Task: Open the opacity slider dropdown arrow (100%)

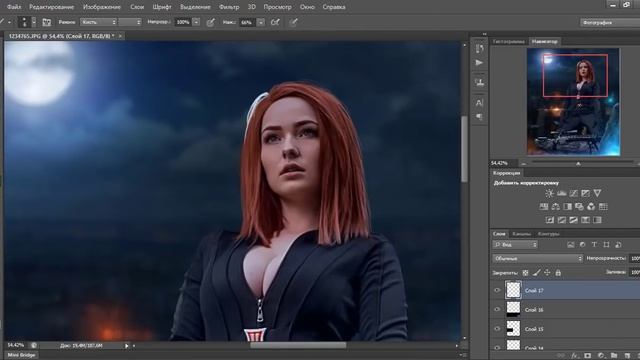Action: [196, 22]
